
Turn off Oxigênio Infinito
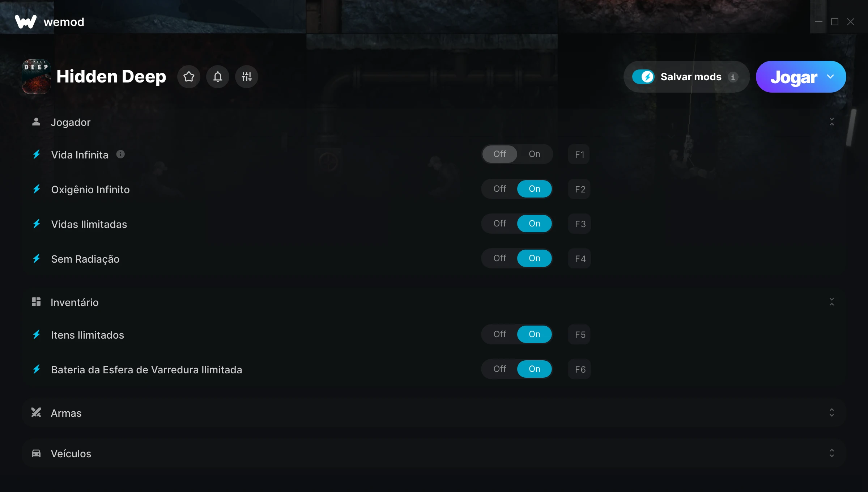500,189
